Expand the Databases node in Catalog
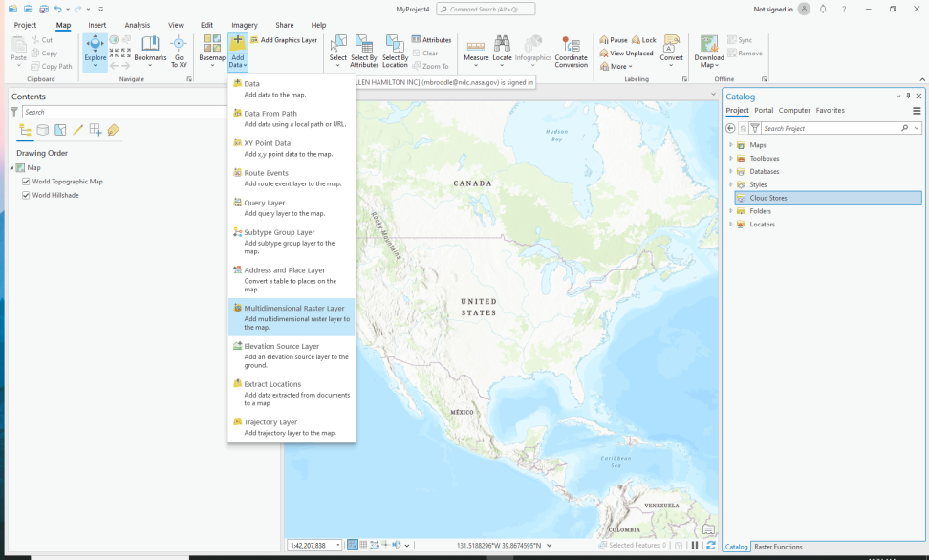929x560 pixels. pos(730,171)
